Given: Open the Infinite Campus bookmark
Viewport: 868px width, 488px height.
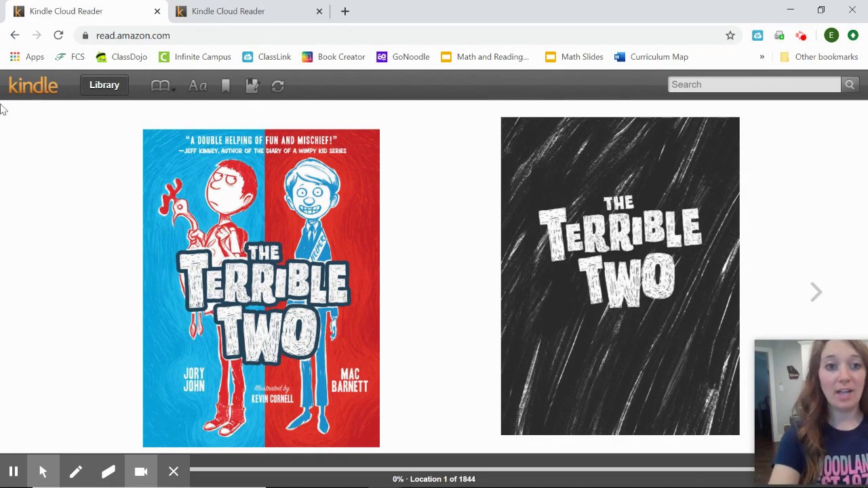Looking at the screenshot, I should pyautogui.click(x=195, y=57).
